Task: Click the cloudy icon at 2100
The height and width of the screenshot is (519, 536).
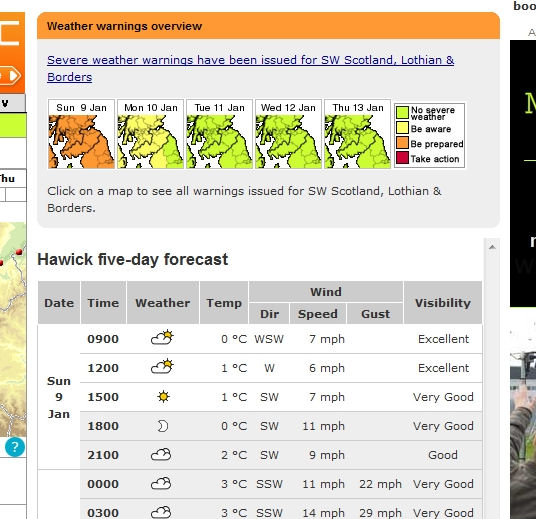Action: (161, 455)
